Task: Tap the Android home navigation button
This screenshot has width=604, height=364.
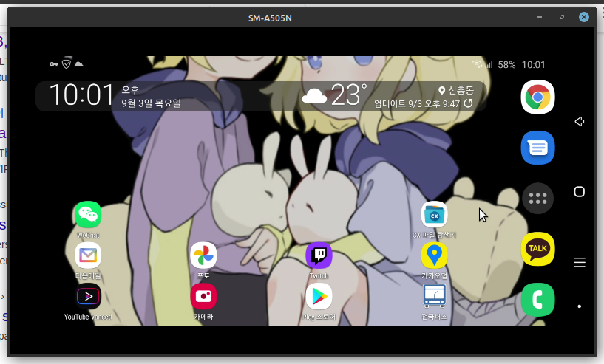Action: (x=580, y=192)
